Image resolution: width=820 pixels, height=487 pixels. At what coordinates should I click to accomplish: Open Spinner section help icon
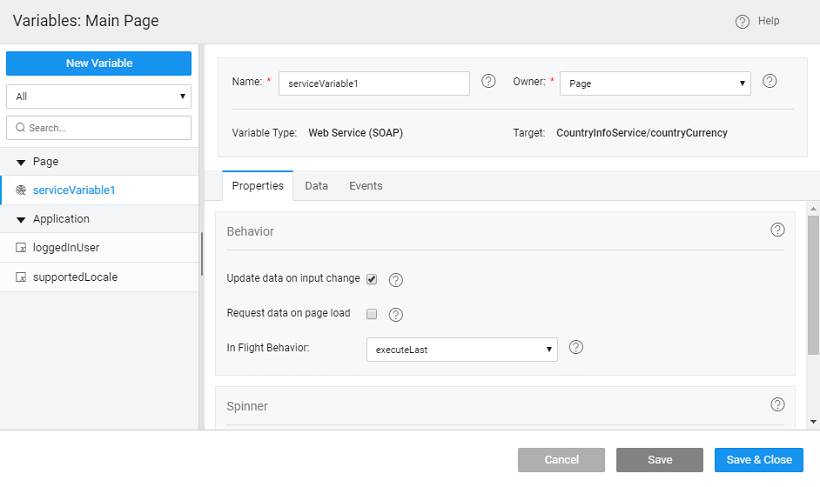(x=777, y=405)
